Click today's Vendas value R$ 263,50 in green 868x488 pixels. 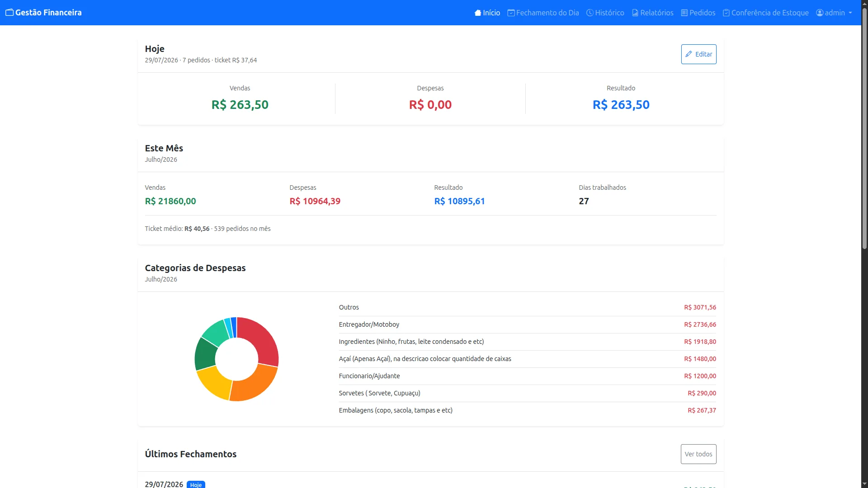[240, 105]
